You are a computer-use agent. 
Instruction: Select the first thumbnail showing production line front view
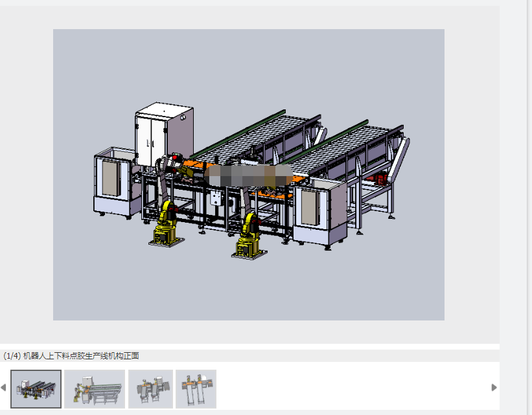pyautogui.click(x=36, y=389)
